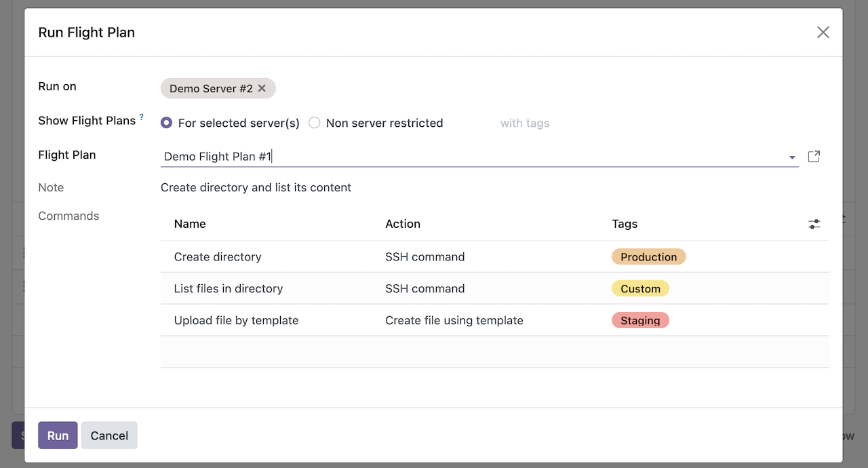
Task: Click the Flight Plan input field
Action: [475, 157]
